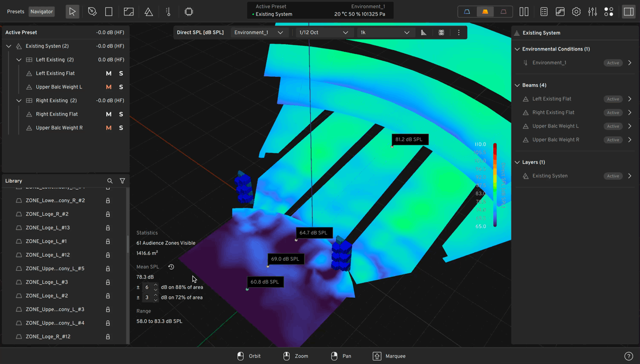Click the tag tool icon
The width and height of the screenshot is (640, 364).
tap(92, 12)
